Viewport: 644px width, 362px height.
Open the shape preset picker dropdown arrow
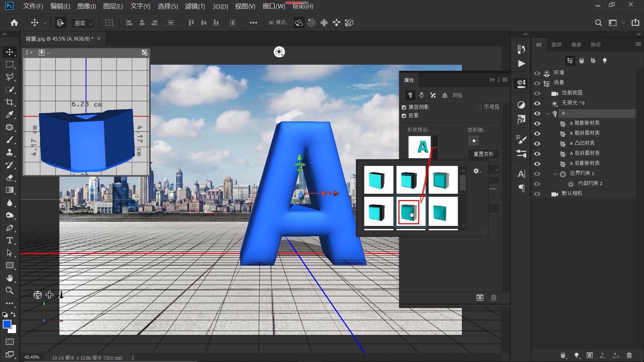point(435,147)
